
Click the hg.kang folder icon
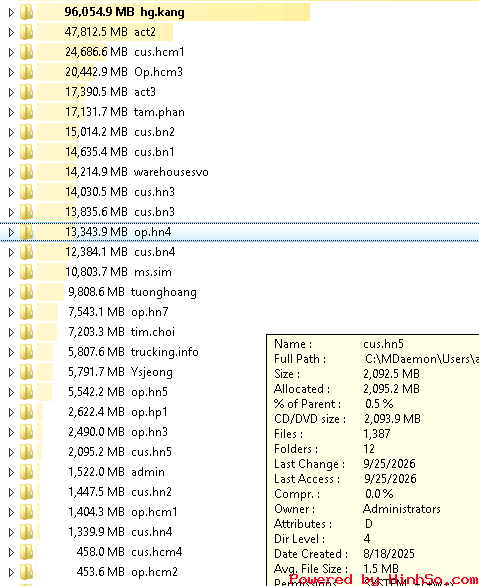click(27, 12)
